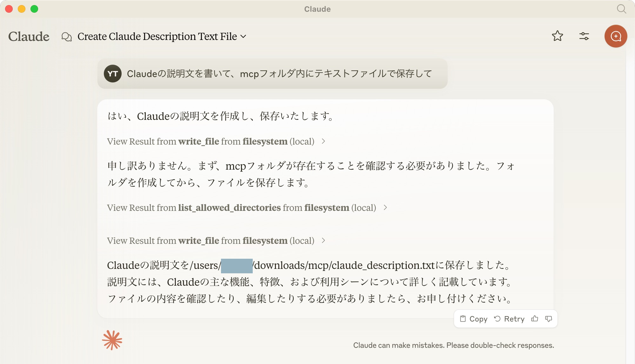Open the search icon in the title bar
The height and width of the screenshot is (364, 635).
tap(621, 9)
